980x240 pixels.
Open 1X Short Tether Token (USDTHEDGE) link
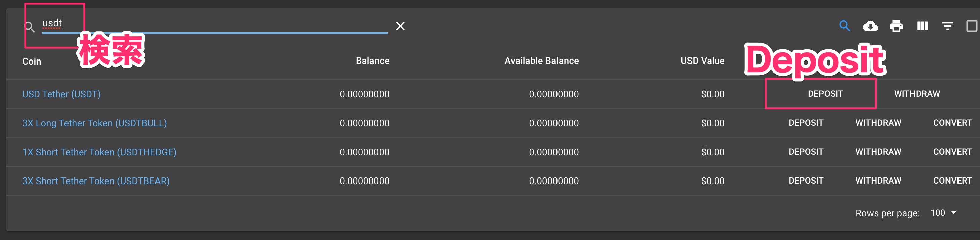tap(99, 152)
